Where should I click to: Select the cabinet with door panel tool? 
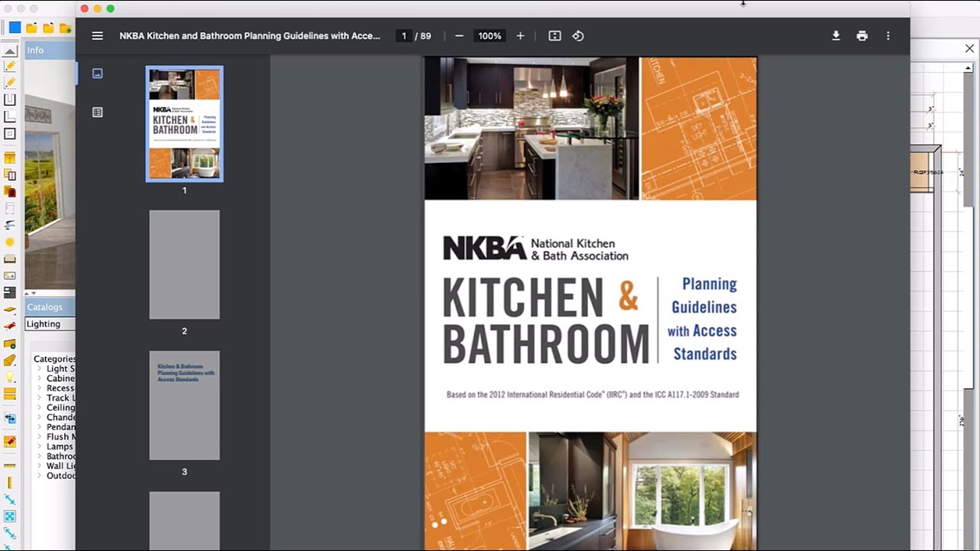coord(10,175)
